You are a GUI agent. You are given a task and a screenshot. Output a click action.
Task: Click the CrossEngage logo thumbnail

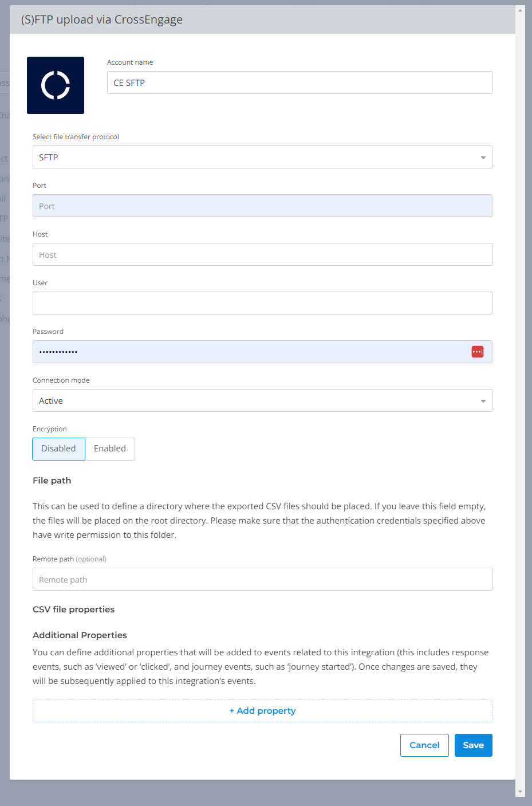56,85
